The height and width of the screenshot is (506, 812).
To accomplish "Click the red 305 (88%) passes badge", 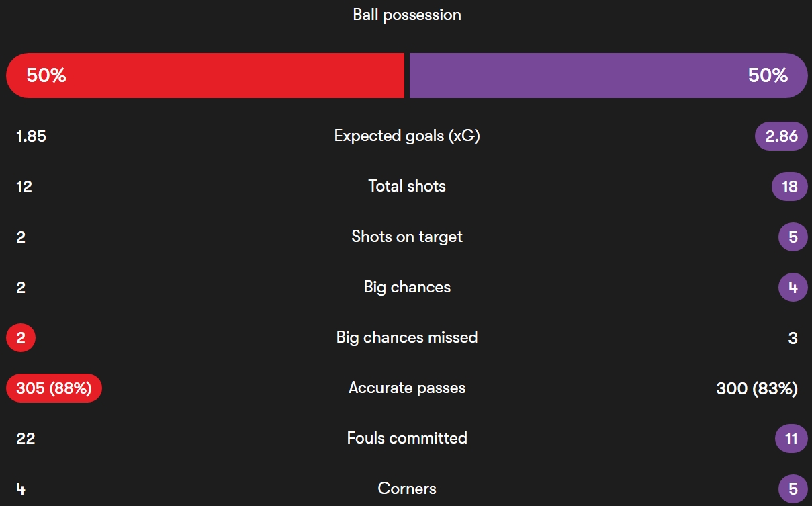I will [x=54, y=388].
